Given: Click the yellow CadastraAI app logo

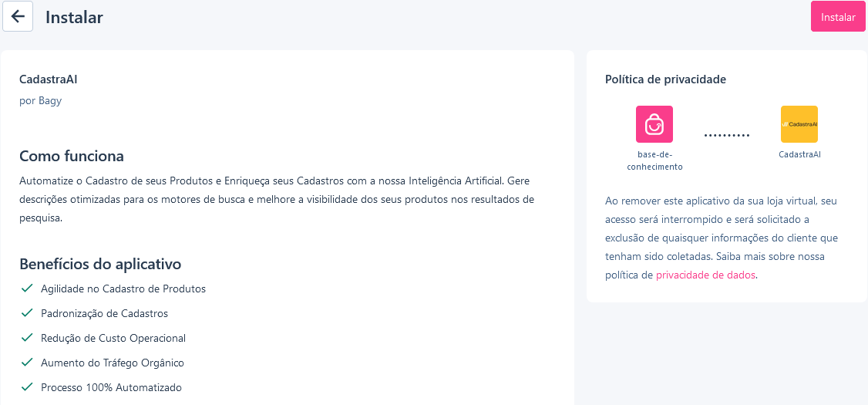Looking at the screenshot, I should [799, 124].
